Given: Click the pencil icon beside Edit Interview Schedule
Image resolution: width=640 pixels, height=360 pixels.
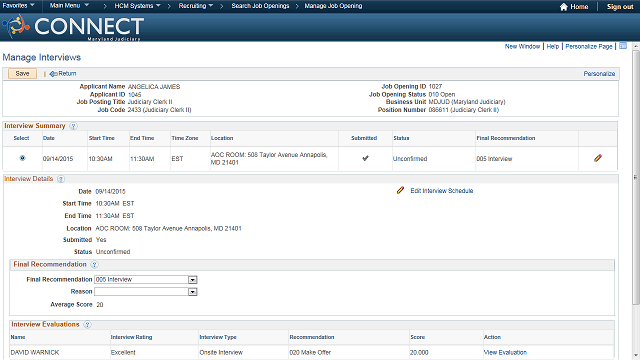Looking at the screenshot, I should pyautogui.click(x=400, y=190).
